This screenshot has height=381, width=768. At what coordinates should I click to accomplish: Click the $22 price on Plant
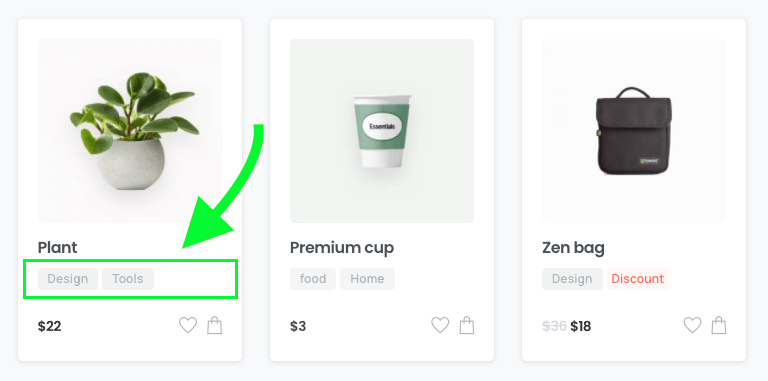click(49, 326)
